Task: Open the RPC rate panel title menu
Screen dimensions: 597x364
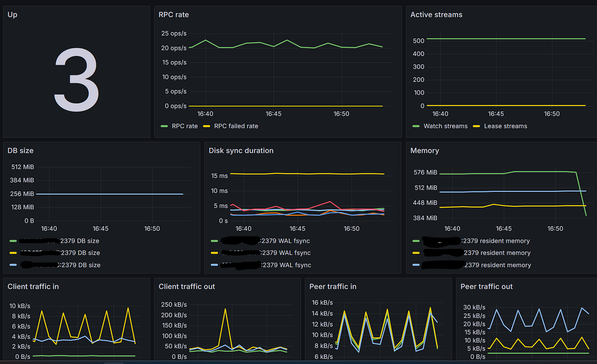Action: click(x=174, y=14)
